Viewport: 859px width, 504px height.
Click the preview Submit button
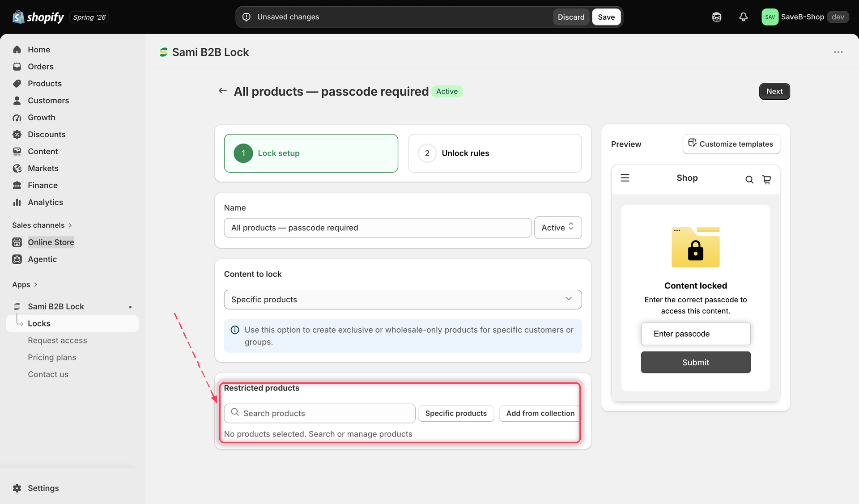(695, 362)
